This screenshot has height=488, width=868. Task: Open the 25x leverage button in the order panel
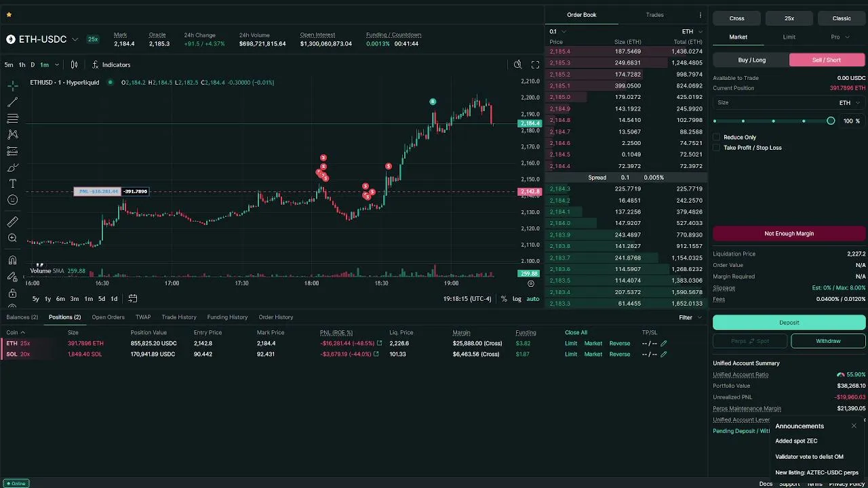(789, 18)
